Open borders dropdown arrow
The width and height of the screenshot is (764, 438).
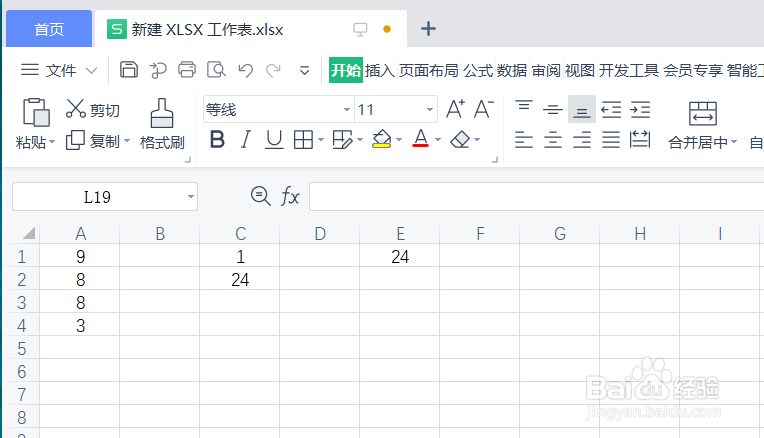point(321,140)
